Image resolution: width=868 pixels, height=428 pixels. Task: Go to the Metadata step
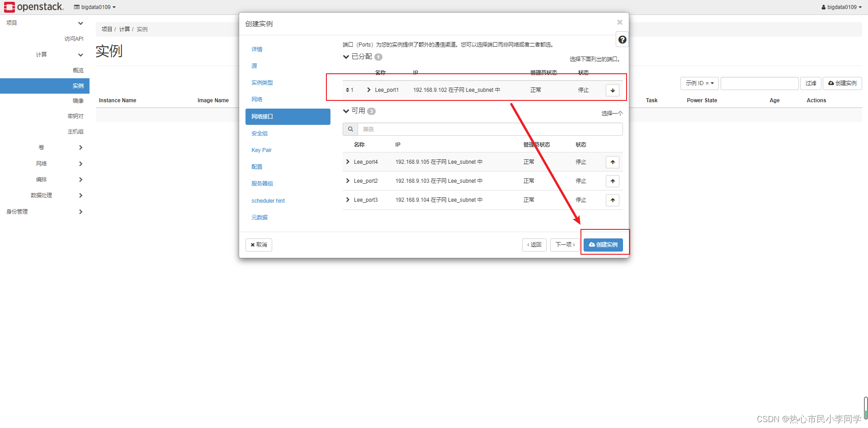[259, 218]
